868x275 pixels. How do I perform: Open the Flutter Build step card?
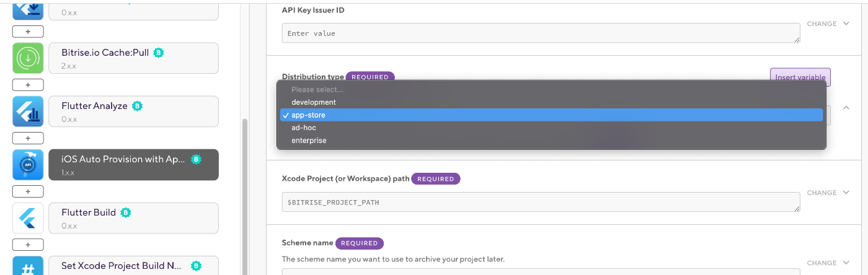click(133, 218)
